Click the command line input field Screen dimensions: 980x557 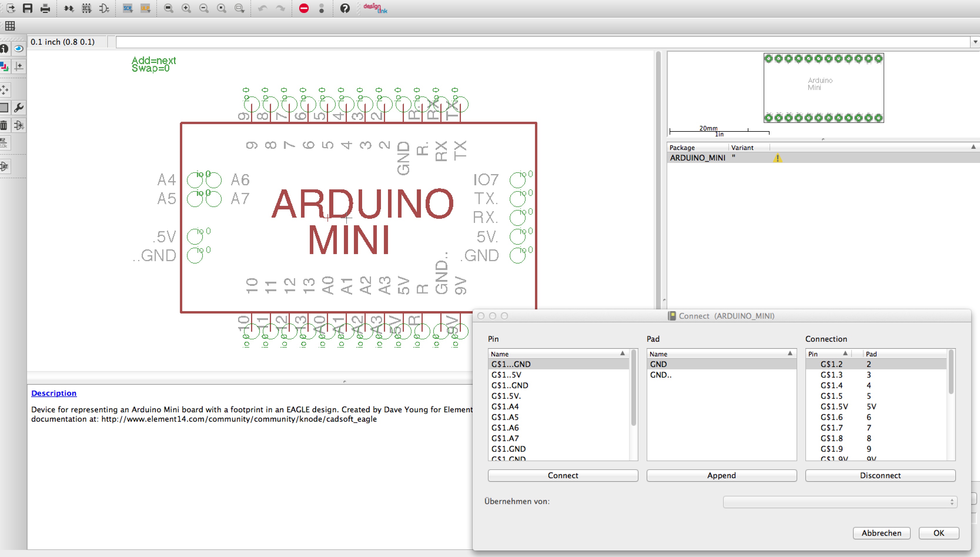[x=543, y=42]
